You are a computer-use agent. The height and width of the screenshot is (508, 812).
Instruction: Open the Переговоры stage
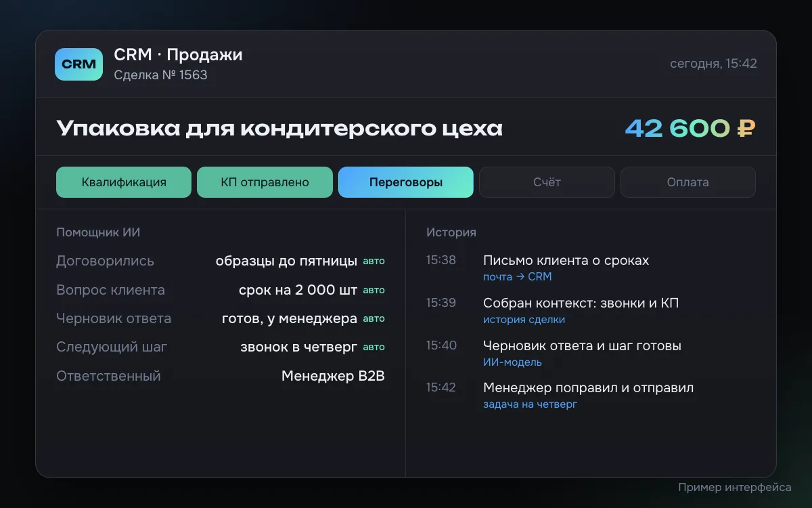[406, 182]
